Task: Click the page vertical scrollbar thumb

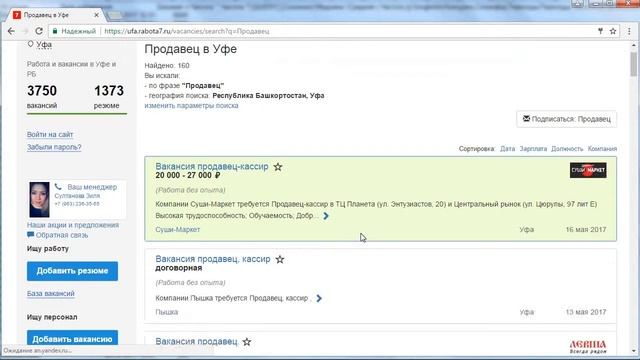Action: pyautogui.click(x=633, y=64)
